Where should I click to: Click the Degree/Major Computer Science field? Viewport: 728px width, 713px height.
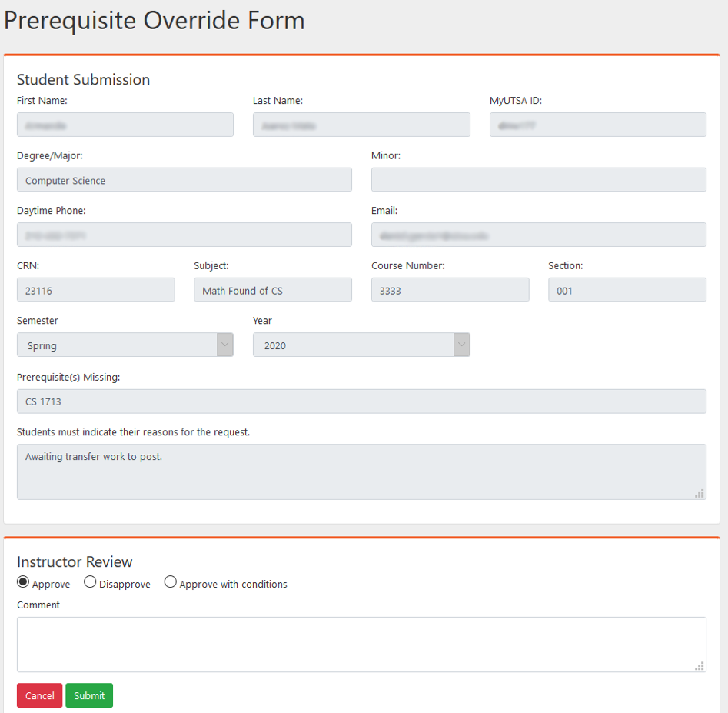184,180
